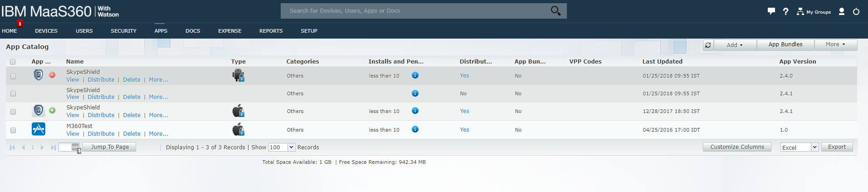Click the Android type icon for SkypeShield 2.4.0
The image size is (868, 192).
[x=239, y=75]
